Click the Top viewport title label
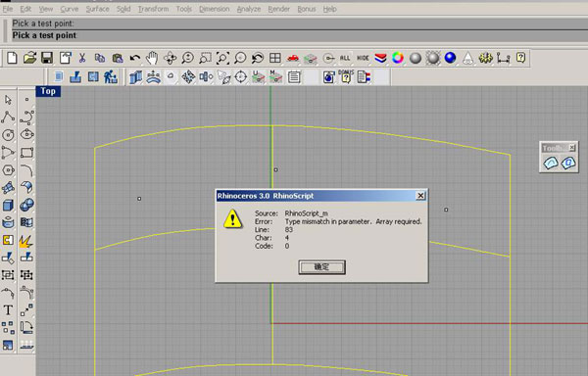Screen dimensions: 588x376 point(48,91)
